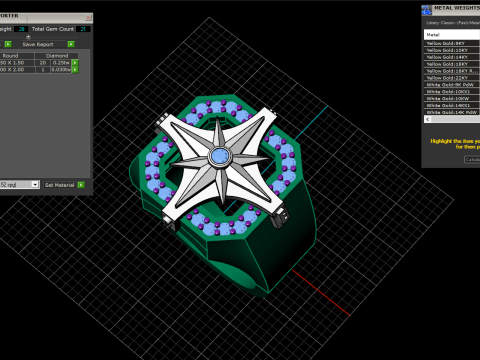Screen dimensions: 480x360
Task: Select Yellow Gold:10KY in metal list
Action: coord(452,50)
